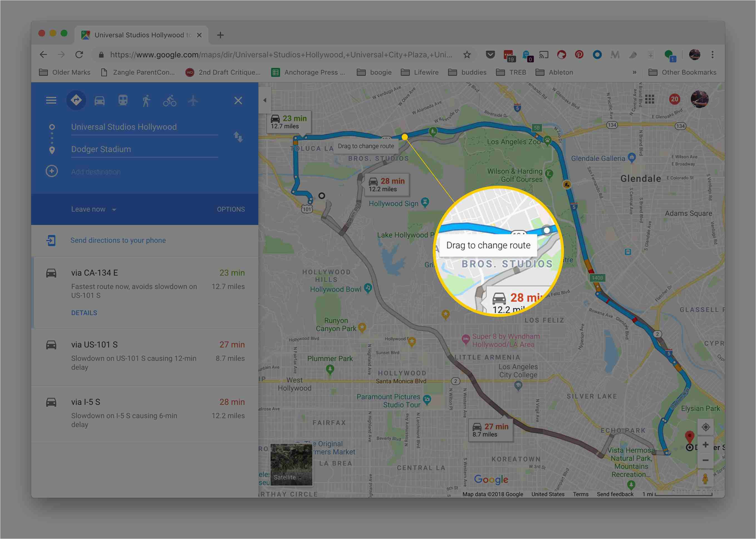Click the Street View pegman icon
Viewport: 756px width, 539px height.
[x=706, y=479]
